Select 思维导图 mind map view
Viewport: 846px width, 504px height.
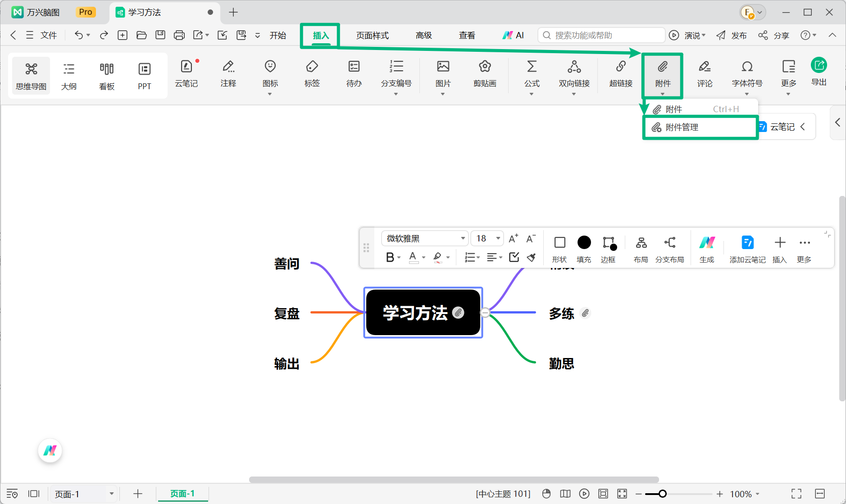31,77
